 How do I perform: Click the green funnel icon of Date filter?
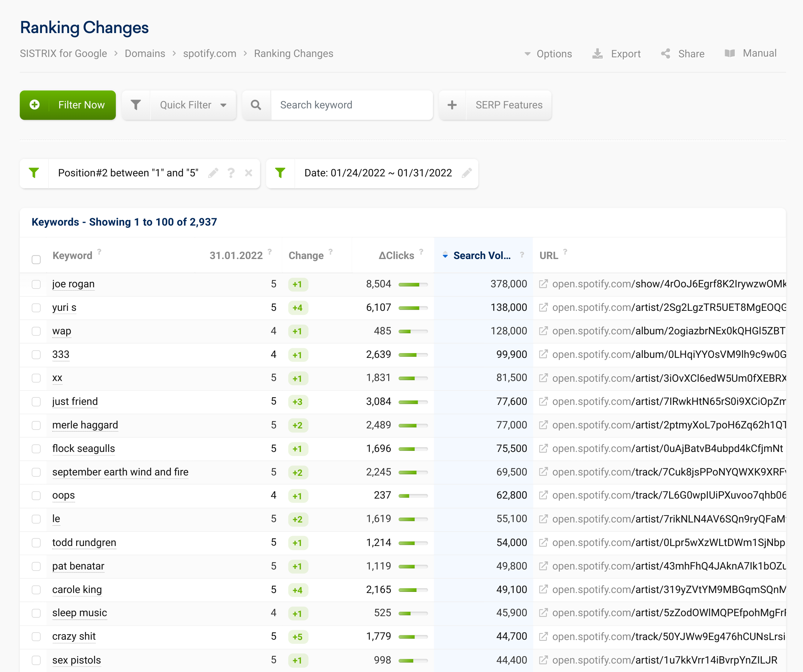point(280,173)
